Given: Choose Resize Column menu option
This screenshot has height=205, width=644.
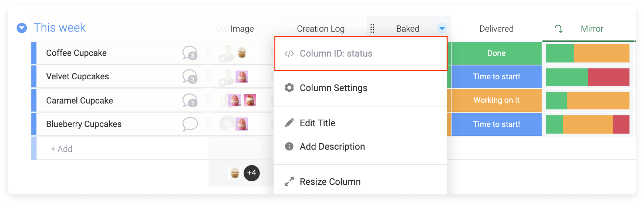Looking at the screenshot, I should [x=330, y=182].
